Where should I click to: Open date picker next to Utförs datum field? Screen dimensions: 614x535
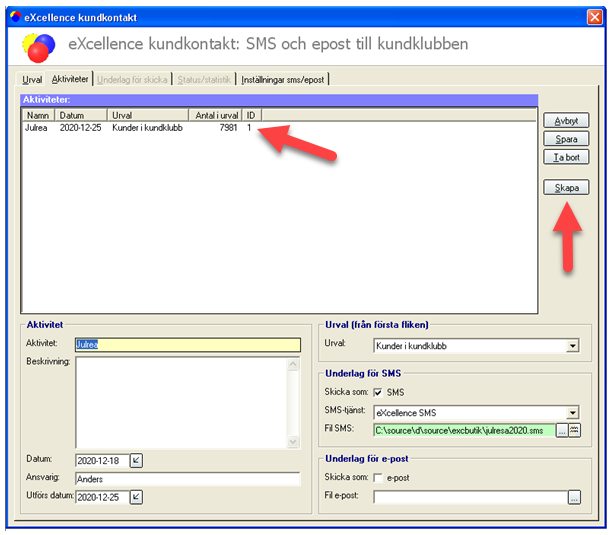(136, 497)
